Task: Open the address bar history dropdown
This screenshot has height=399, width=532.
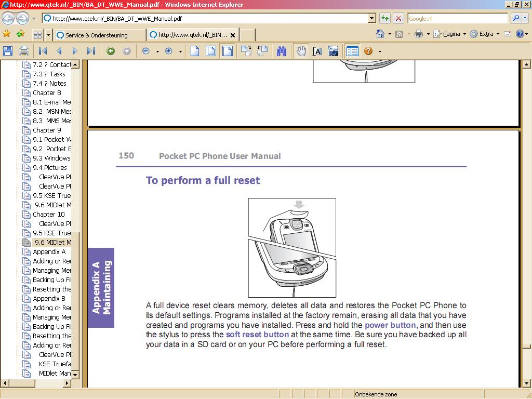Action: tap(372, 18)
